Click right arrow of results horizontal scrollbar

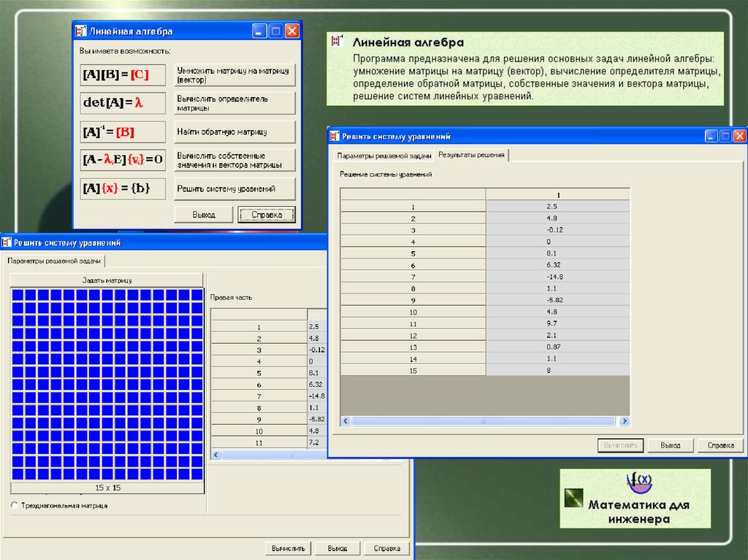(625, 421)
